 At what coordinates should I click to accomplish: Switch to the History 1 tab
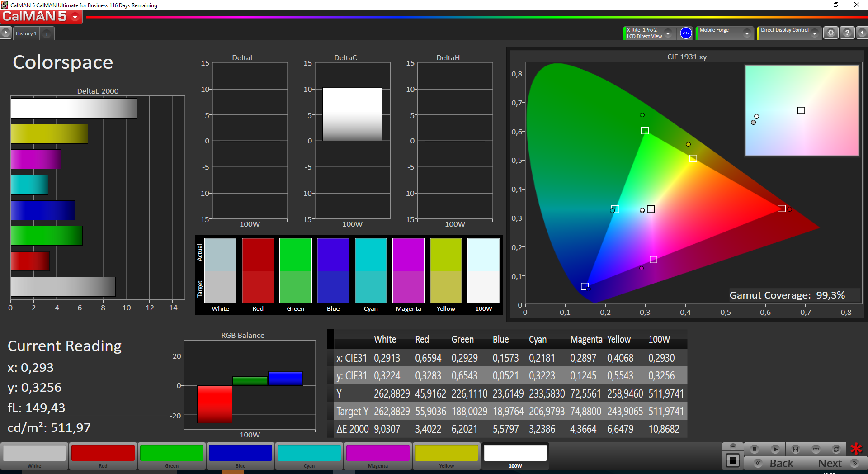click(x=26, y=33)
